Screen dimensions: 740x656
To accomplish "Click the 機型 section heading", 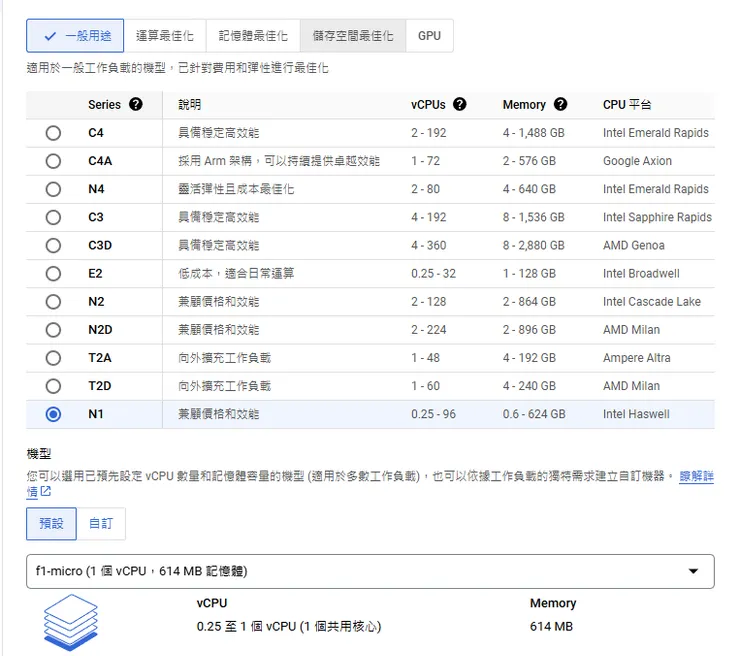I will (39, 454).
